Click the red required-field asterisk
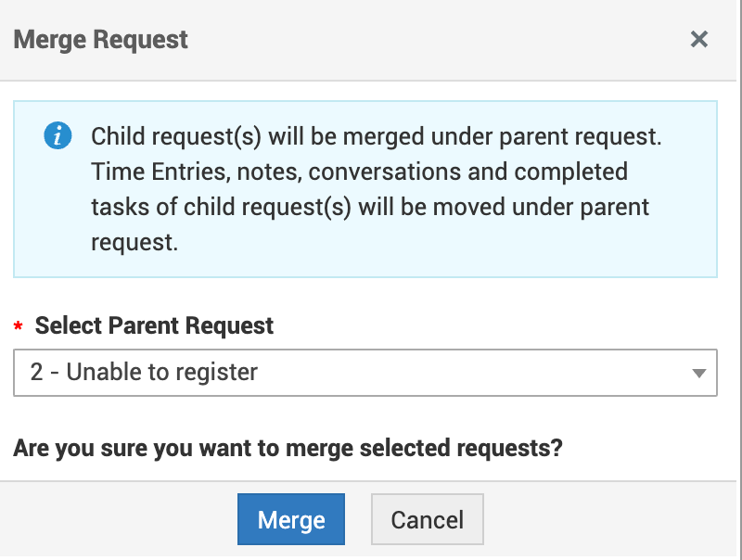The height and width of the screenshot is (560, 742). 19,328
